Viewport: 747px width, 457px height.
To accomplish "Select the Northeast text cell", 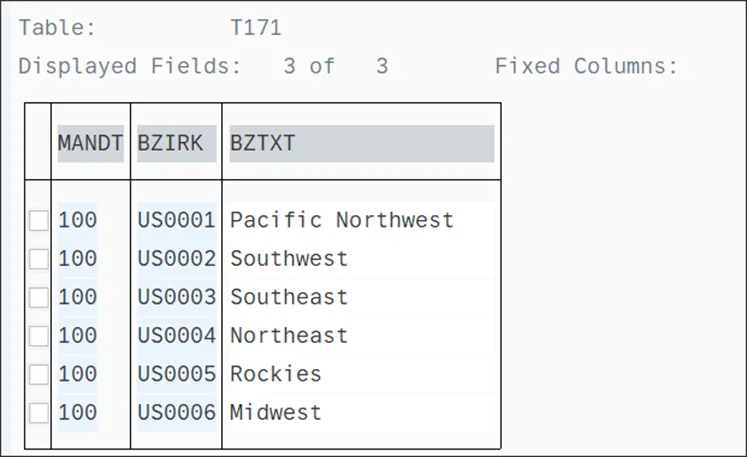I will pyautogui.click(x=289, y=336).
